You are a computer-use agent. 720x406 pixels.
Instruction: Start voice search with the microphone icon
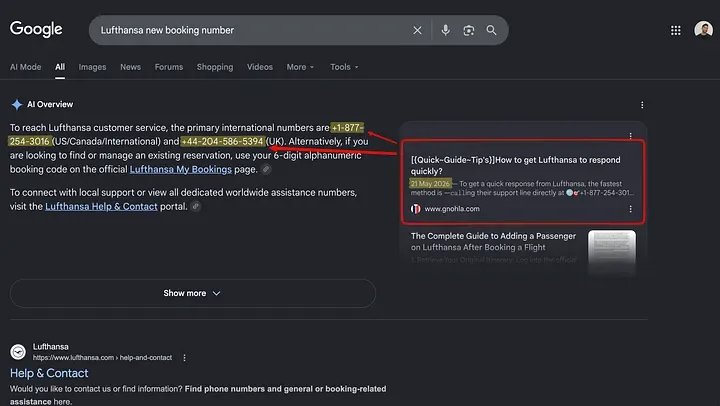pyautogui.click(x=445, y=30)
